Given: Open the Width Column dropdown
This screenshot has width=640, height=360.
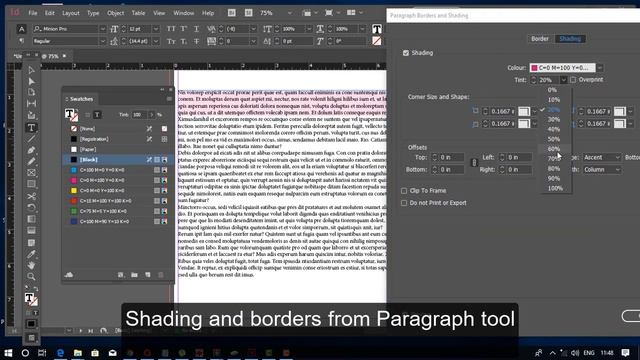Looking at the screenshot, I should (602, 169).
